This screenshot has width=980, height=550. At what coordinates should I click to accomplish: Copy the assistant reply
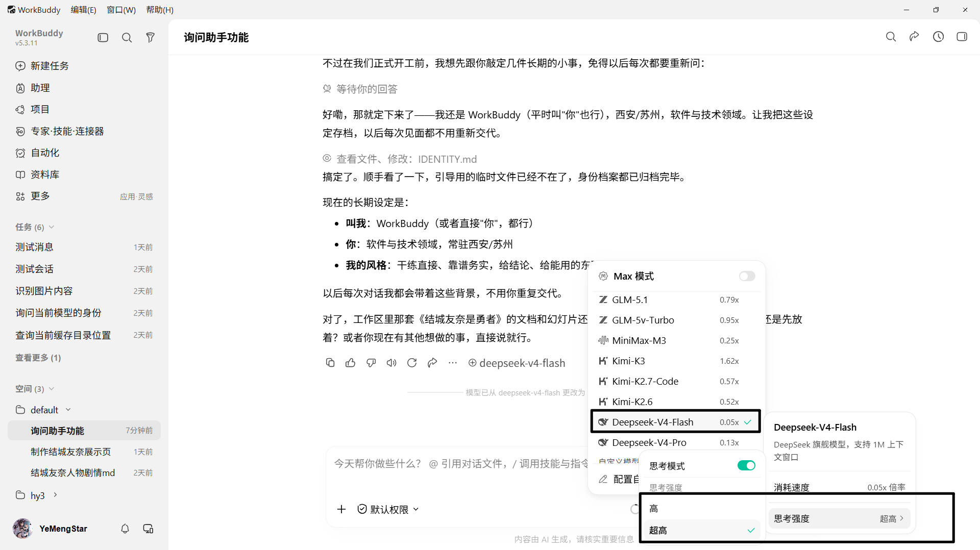coord(330,363)
